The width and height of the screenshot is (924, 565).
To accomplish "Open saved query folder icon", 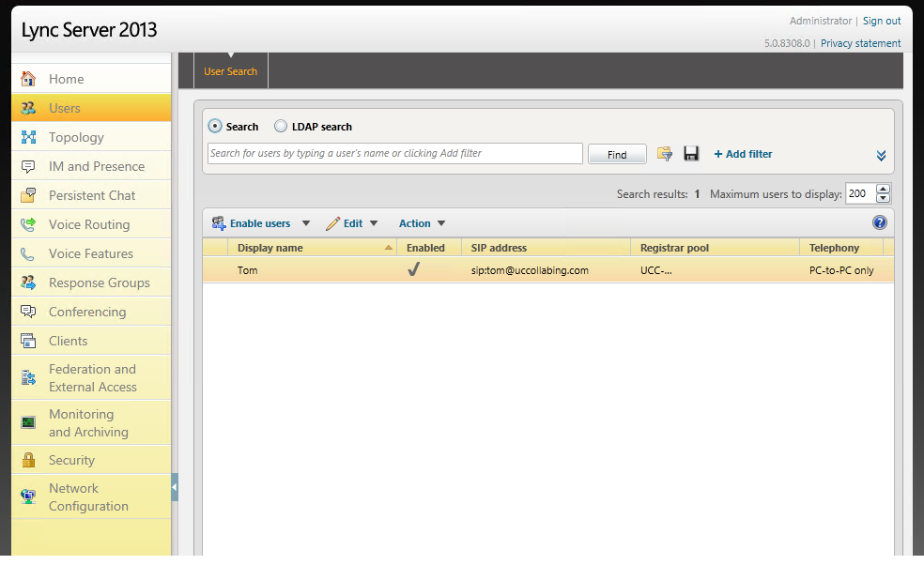I will click(x=665, y=154).
